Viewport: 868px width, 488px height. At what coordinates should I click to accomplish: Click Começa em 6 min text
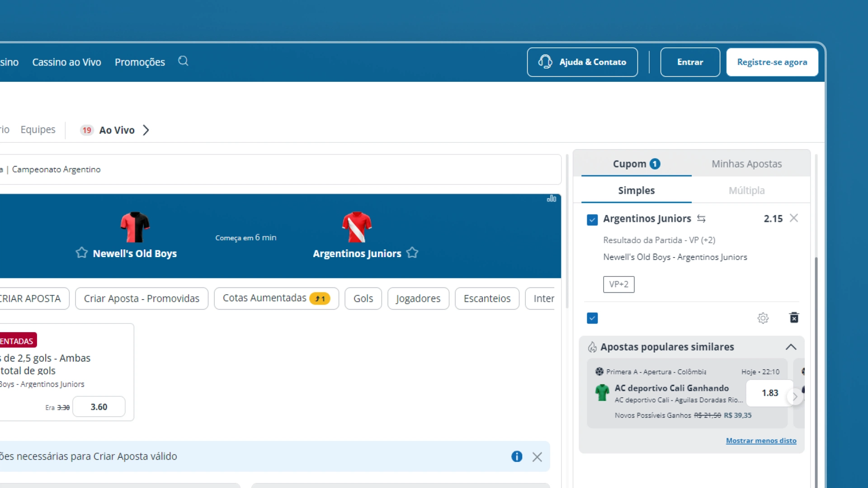(245, 238)
